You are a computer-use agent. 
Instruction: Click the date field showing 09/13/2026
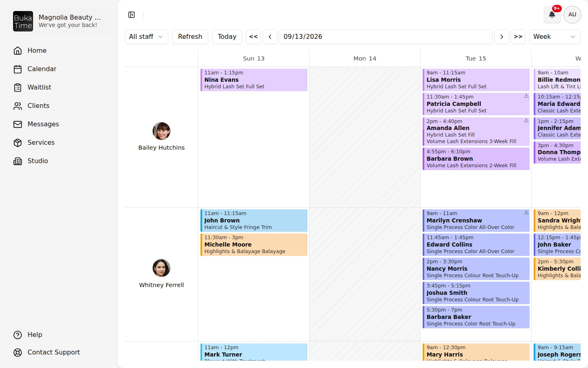pos(385,37)
